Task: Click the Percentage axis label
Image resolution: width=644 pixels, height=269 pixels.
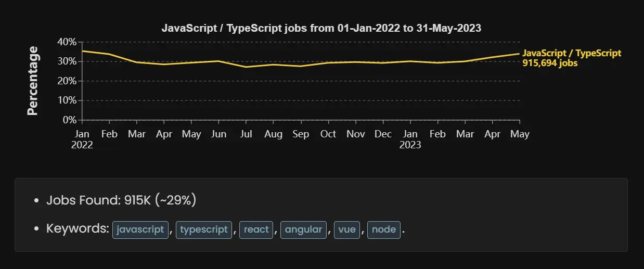Action: [33, 81]
